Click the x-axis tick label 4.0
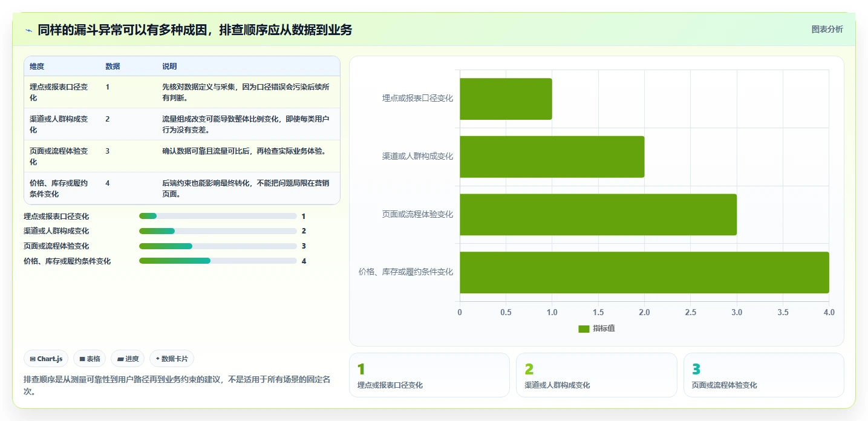 pos(829,312)
